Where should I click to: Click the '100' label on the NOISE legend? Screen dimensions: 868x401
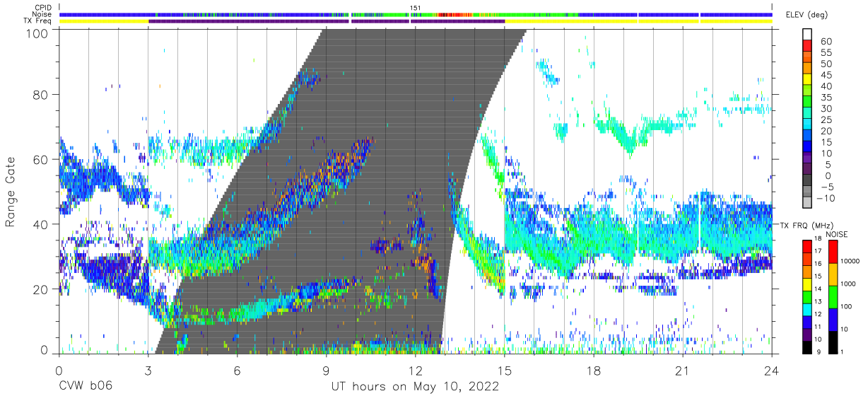(847, 306)
